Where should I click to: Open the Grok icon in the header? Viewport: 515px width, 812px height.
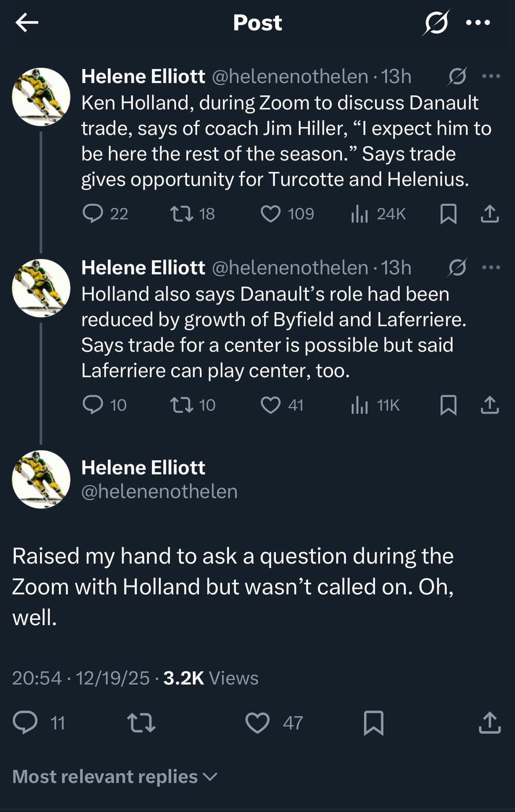click(x=436, y=23)
